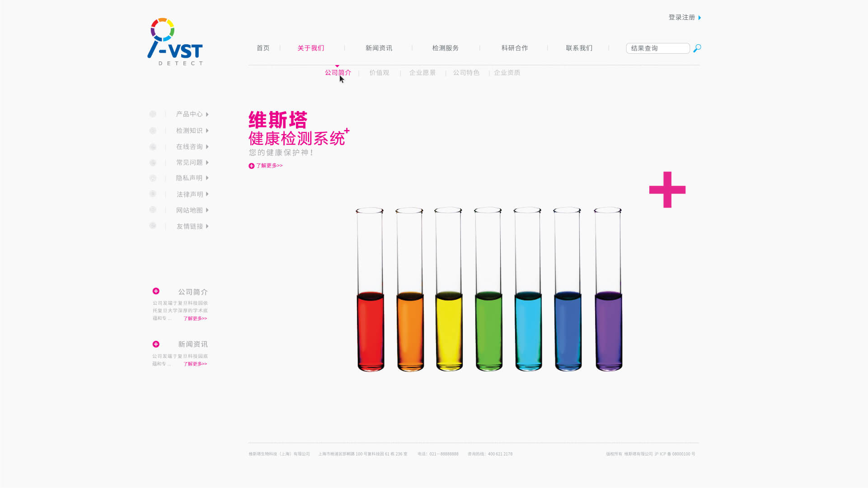Click 了解更多 under the headline slogan
This screenshot has width=868, height=488.
click(269, 166)
